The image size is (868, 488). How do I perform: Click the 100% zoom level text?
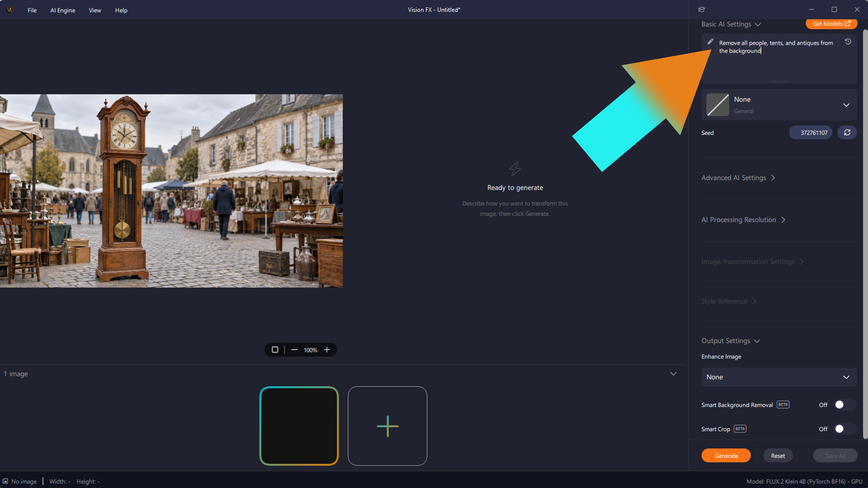310,350
